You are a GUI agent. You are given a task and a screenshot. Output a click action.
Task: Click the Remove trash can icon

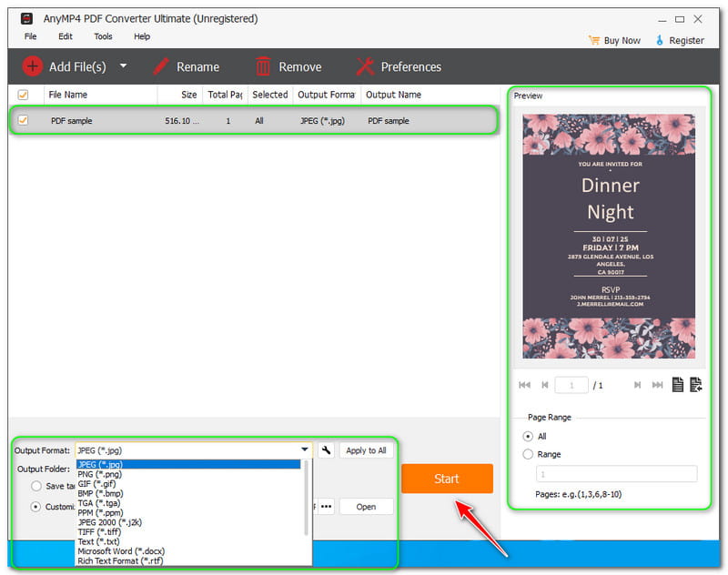click(263, 66)
